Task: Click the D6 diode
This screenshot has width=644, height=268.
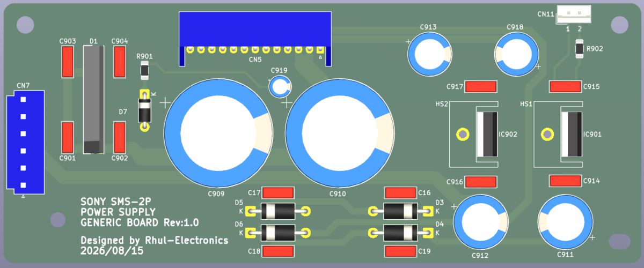Action: 278,233
